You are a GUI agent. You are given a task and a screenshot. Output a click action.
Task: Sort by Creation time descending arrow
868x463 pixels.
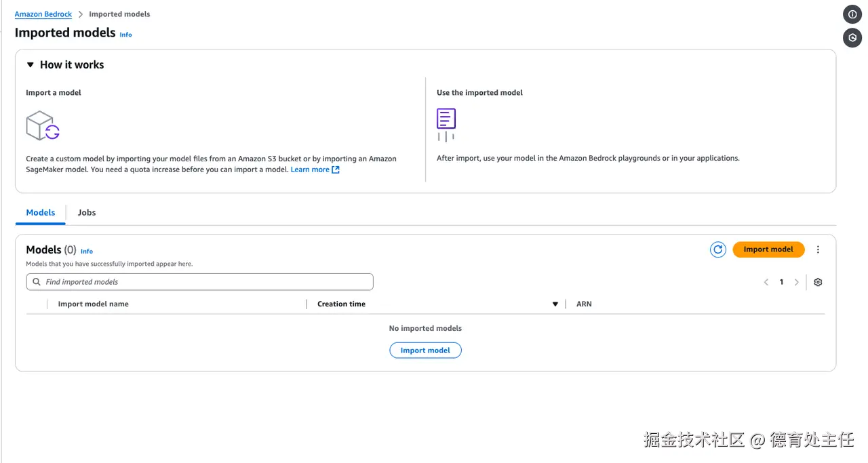pos(555,304)
